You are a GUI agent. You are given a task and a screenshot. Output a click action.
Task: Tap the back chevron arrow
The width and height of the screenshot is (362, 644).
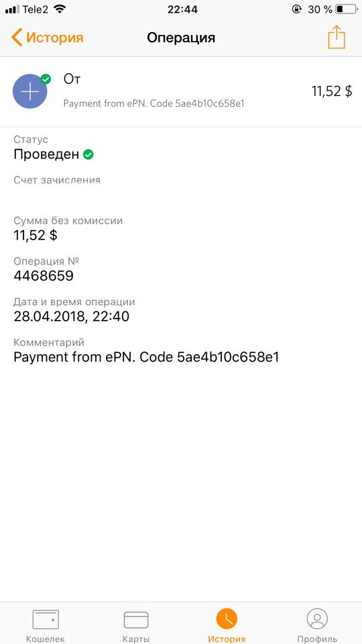16,38
